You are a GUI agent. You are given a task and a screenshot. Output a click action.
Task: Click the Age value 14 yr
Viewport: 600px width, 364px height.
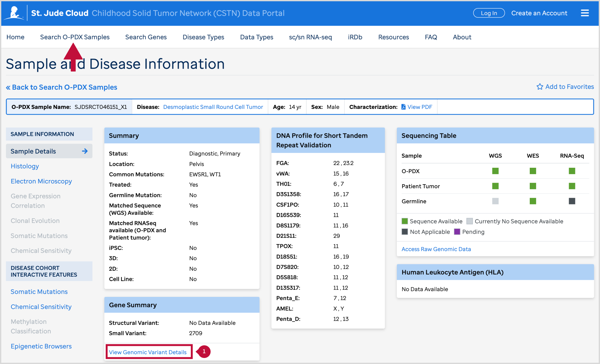295,107
